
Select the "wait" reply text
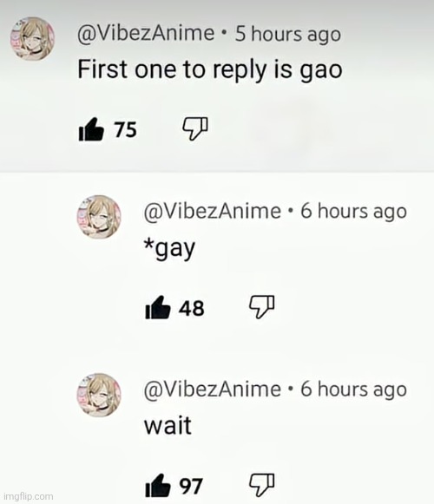(168, 425)
